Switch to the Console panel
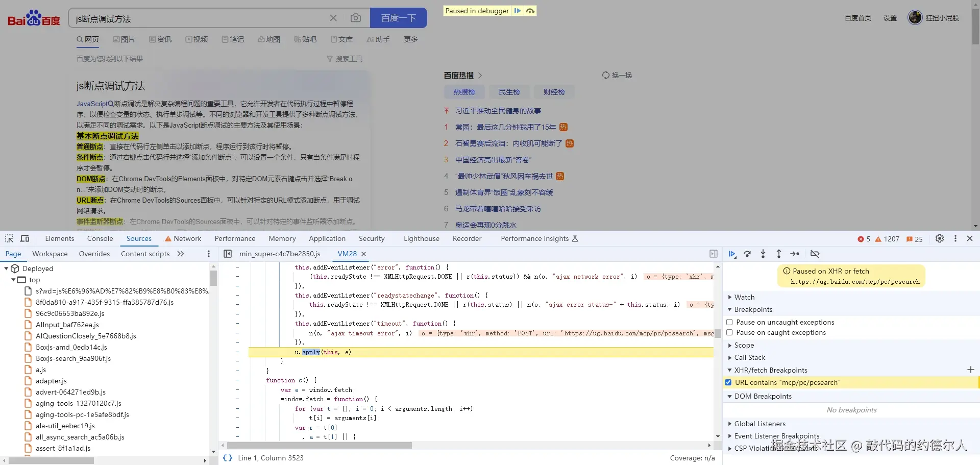This screenshot has height=465, width=980. coord(100,238)
